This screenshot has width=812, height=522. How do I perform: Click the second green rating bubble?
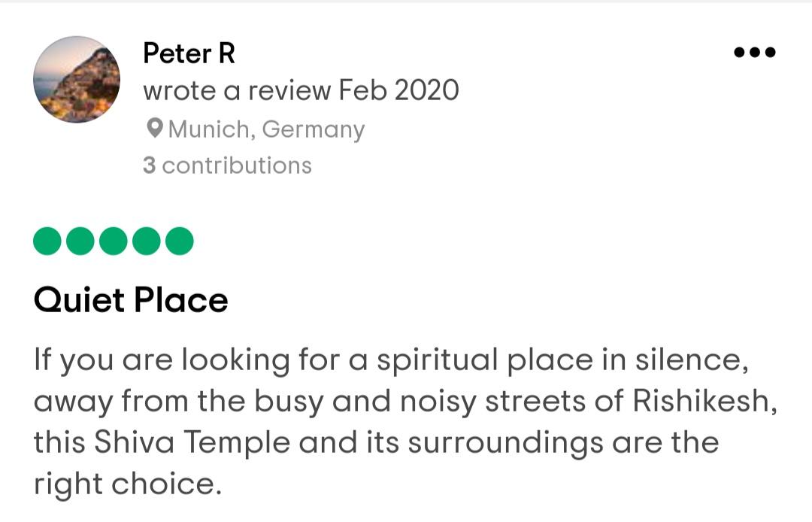click(x=80, y=241)
